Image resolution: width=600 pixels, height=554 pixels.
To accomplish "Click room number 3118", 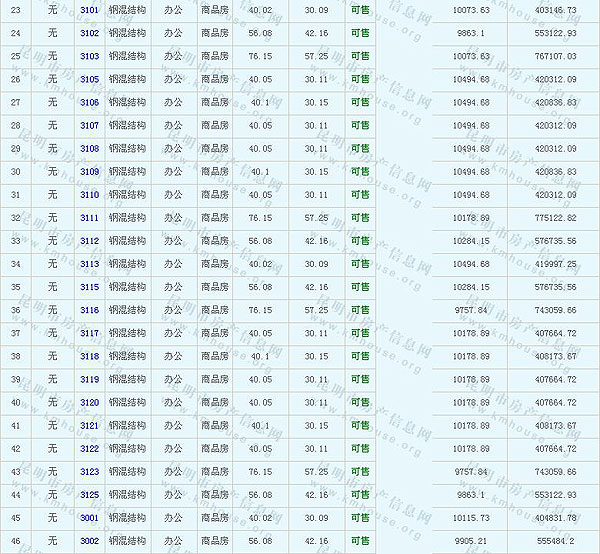I will point(89,356).
